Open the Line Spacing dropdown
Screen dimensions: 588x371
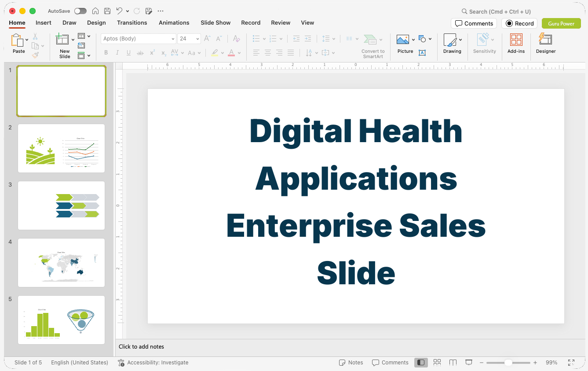(329, 39)
